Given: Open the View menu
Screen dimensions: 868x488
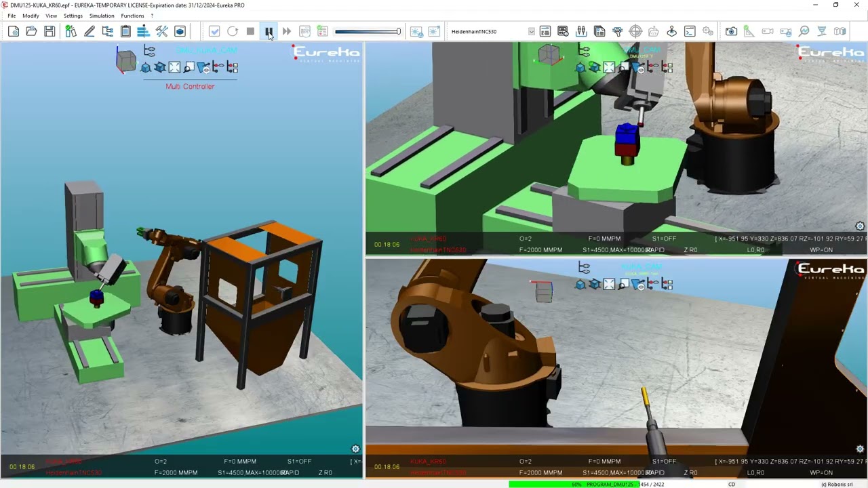Looking at the screenshot, I should [x=51, y=16].
